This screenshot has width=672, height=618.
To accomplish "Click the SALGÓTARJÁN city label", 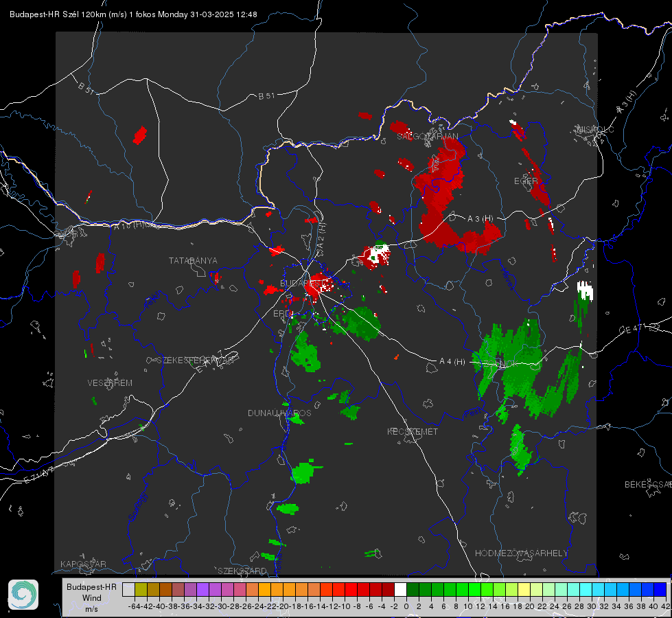I will point(427,137).
